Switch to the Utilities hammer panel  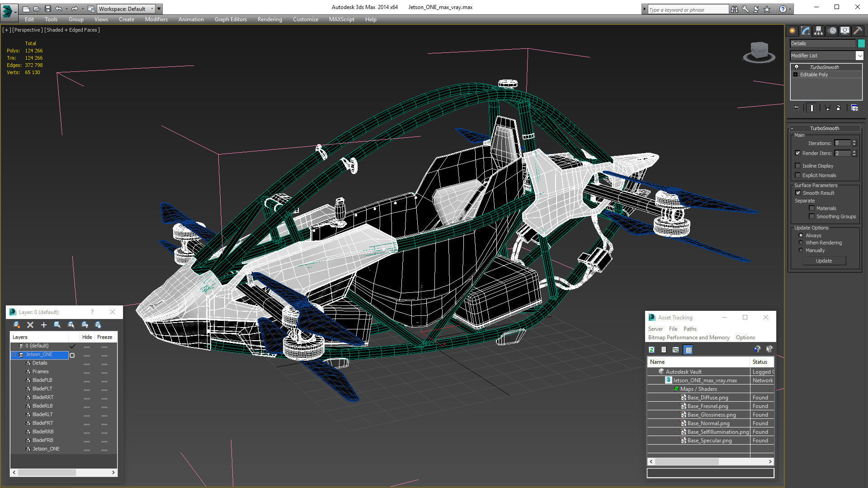pyautogui.click(x=858, y=31)
